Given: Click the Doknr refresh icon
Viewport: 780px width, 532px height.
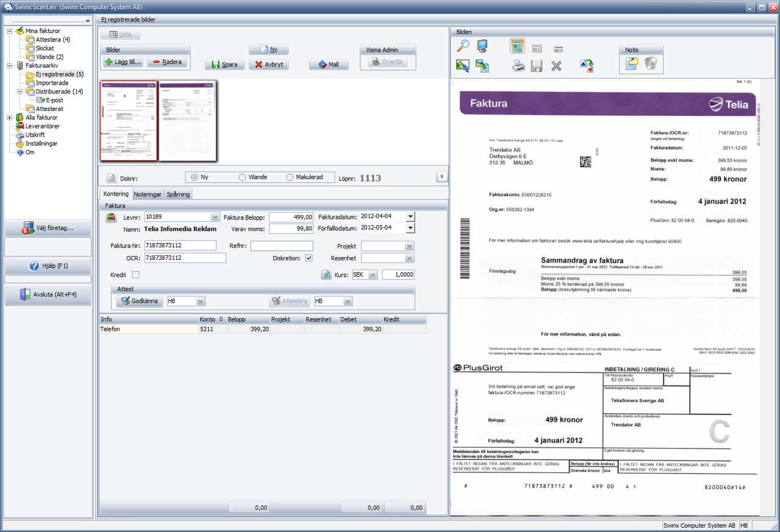Looking at the screenshot, I should click(x=112, y=178).
